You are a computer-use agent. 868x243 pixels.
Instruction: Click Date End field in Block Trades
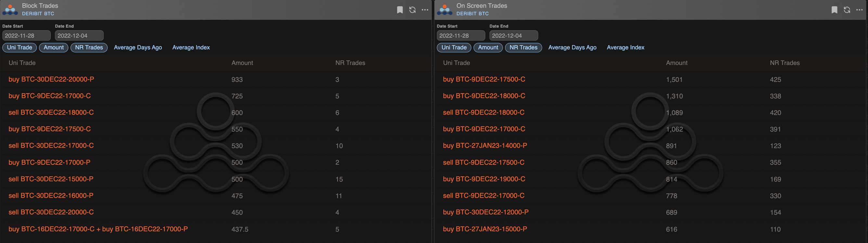point(79,35)
